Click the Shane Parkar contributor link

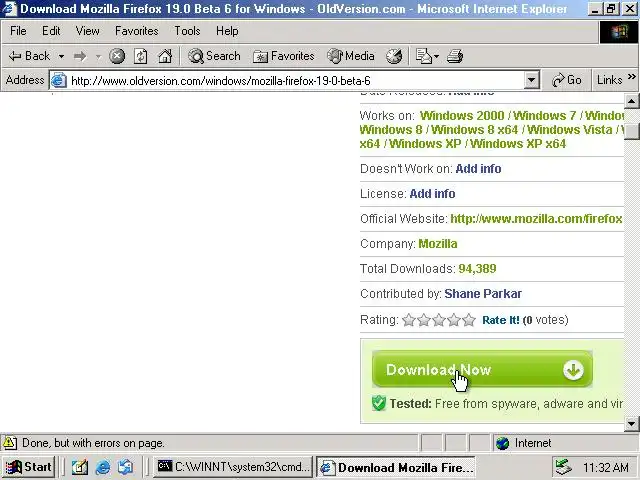point(483,294)
